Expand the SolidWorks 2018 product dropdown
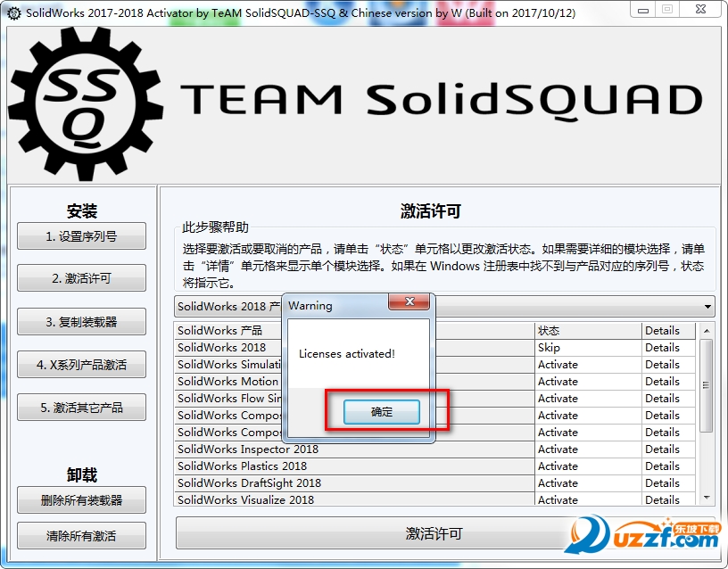The image size is (728, 569). click(x=707, y=306)
